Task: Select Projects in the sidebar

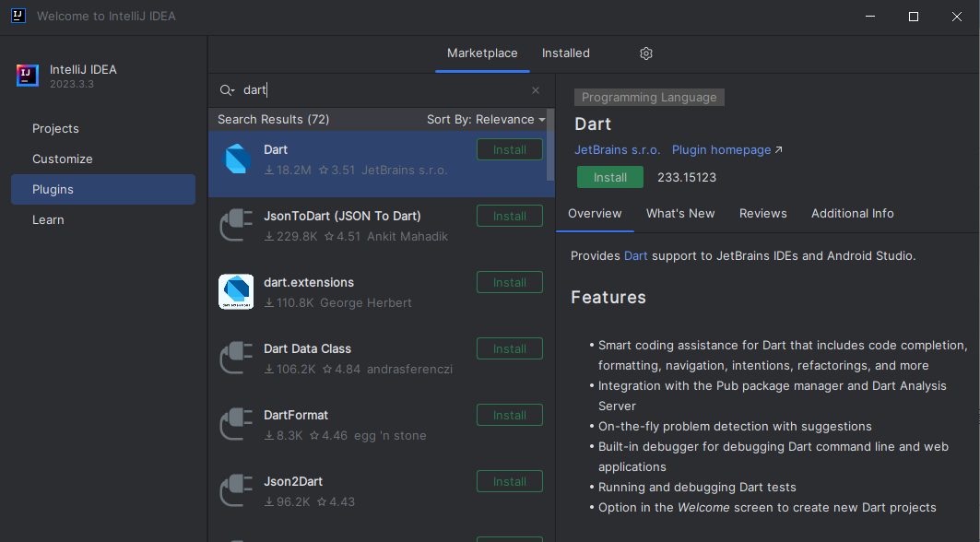Action: (103, 129)
